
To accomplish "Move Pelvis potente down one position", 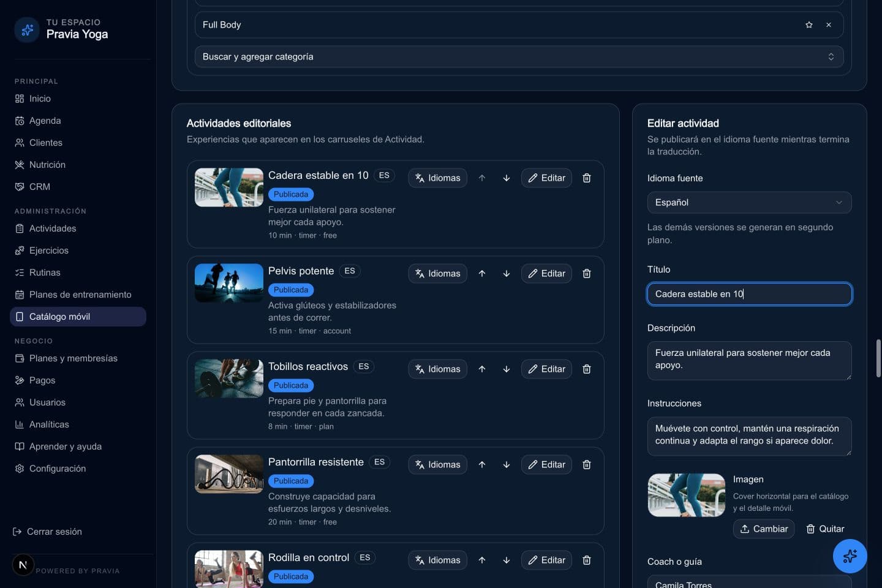I will point(507,273).
